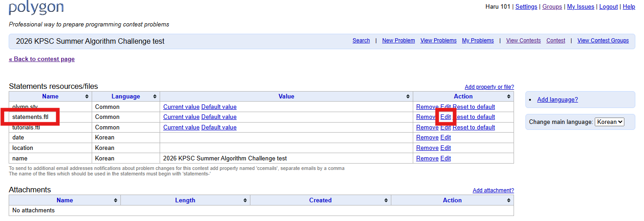Sort attachments by Action column
This screenshot has width=644, height=221.
(452, 200)
